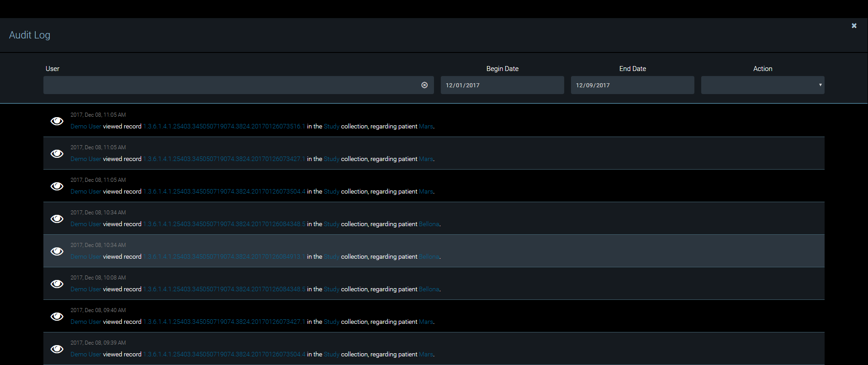
Task: Focus the User filter text field
Action: click(x=231, y=85)
